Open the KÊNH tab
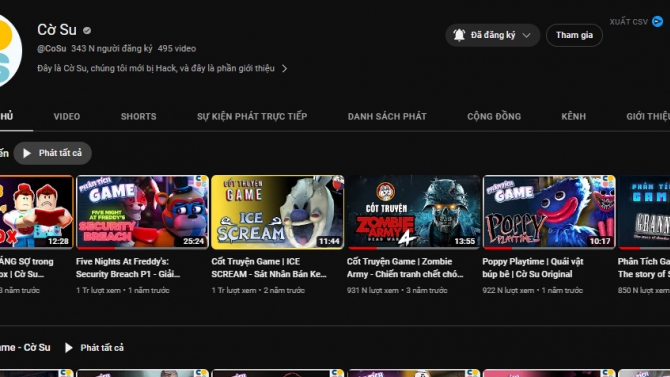Screen dimensions: 670x377 click(573, 116)
